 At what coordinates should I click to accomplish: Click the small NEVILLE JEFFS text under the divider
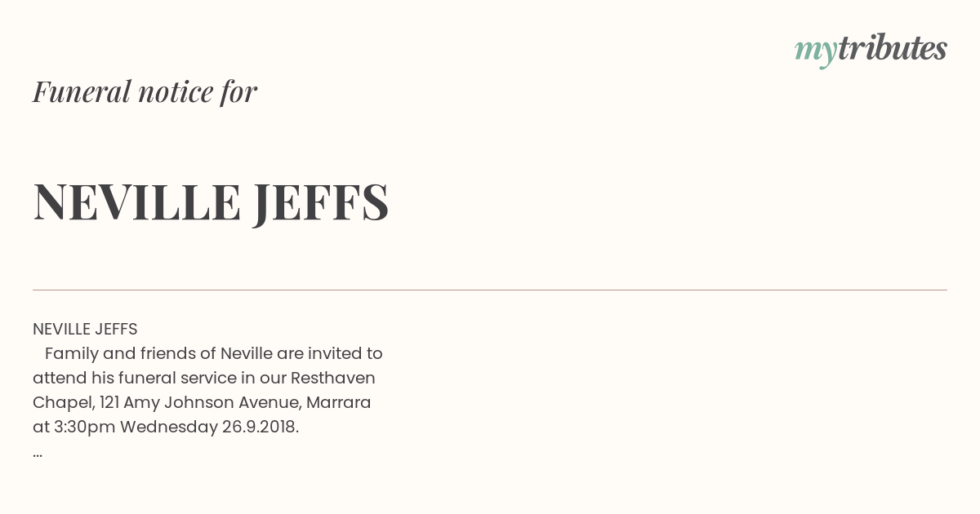[85, 329]
